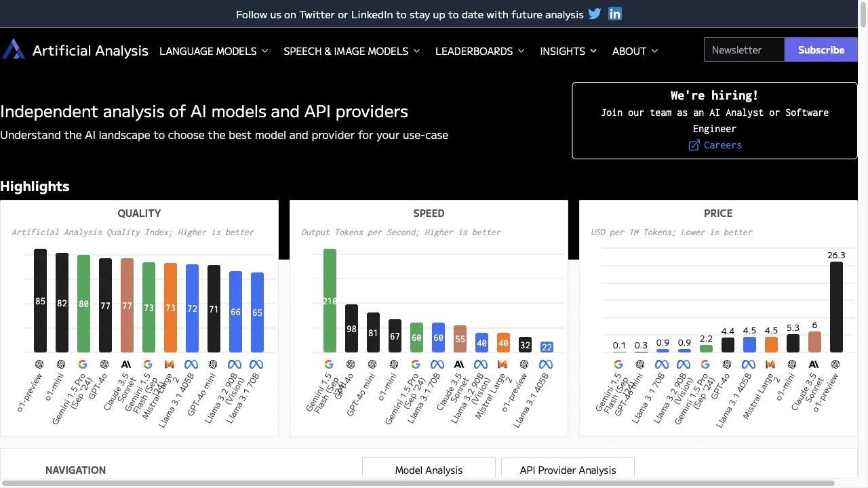
Task: Click Mistral logo under Mistral Large 2 in Price chart
Action: click(x=770, y=365)
